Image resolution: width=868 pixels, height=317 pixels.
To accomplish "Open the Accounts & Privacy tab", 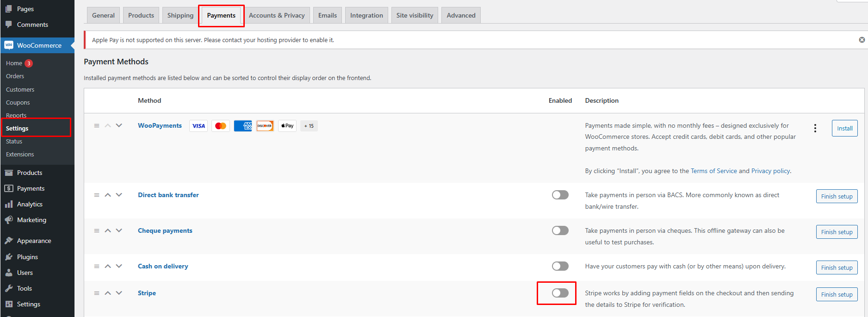I will pyautogui.click(x=277, y=15).
